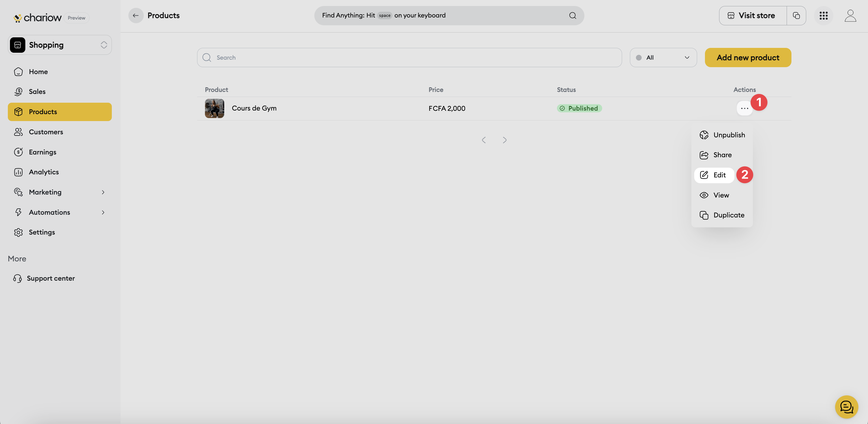Open the All status filter dropdown
868x424 pixels.
coord(663,58)
